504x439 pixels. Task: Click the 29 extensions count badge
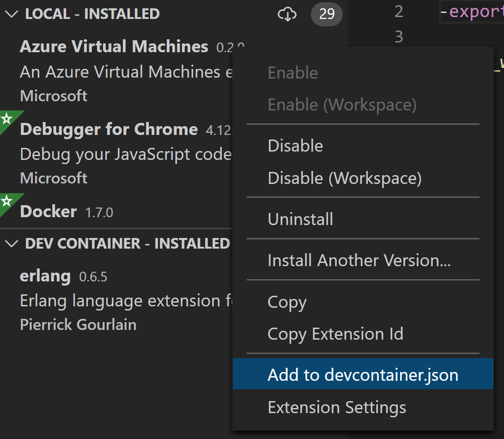click(327, 14)
